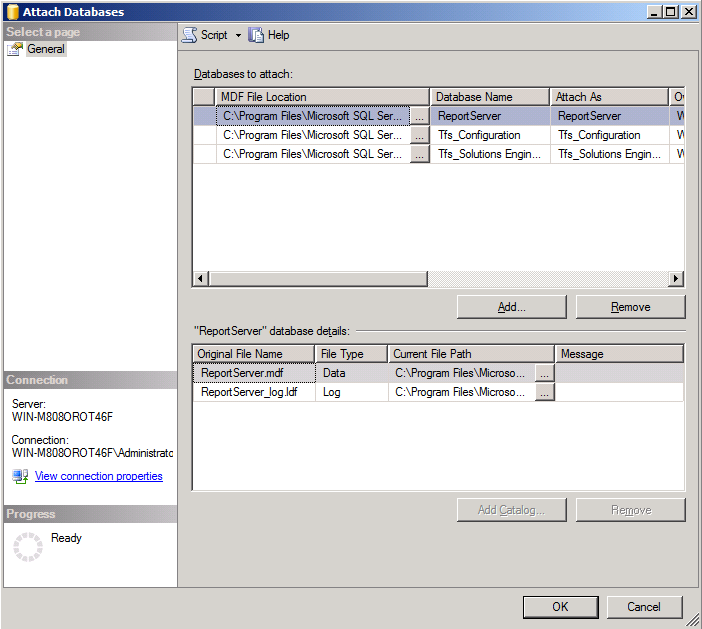Viewport: 702px width, 629px height.
Task: Click the connection properties icon
Action: point(20,476)
